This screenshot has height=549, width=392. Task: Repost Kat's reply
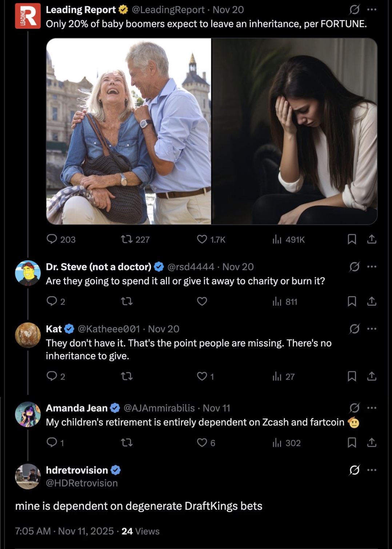tap(127, 376)
